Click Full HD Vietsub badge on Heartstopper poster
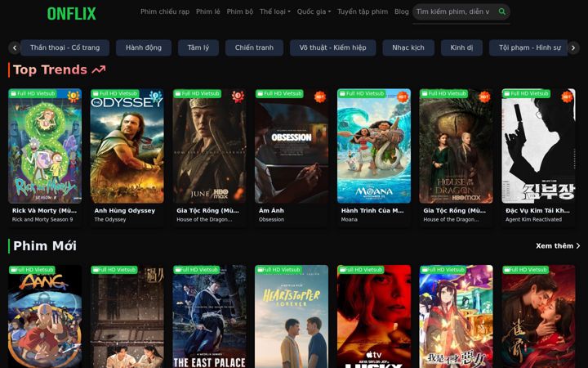588x368 pixels. coord(279,270)
